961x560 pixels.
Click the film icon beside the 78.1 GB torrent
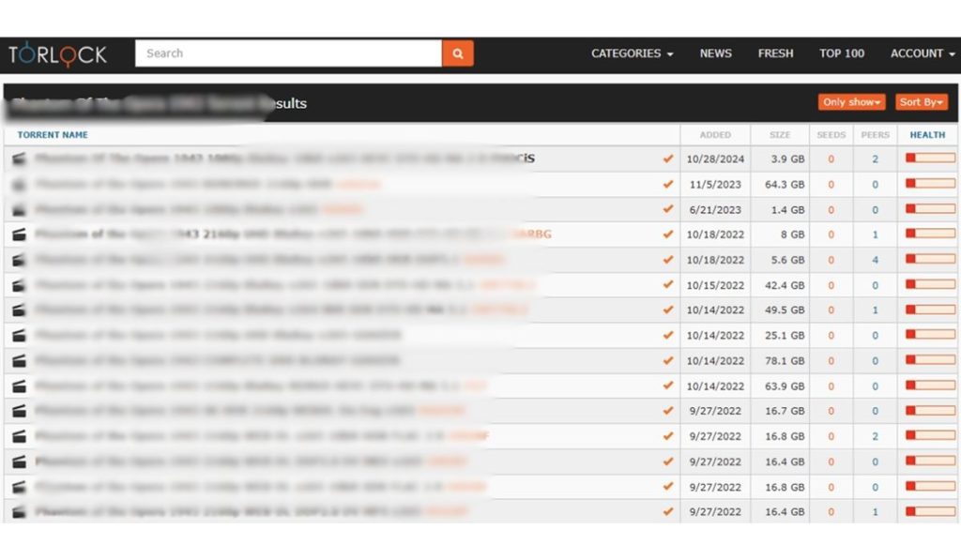tap(18, 360)
